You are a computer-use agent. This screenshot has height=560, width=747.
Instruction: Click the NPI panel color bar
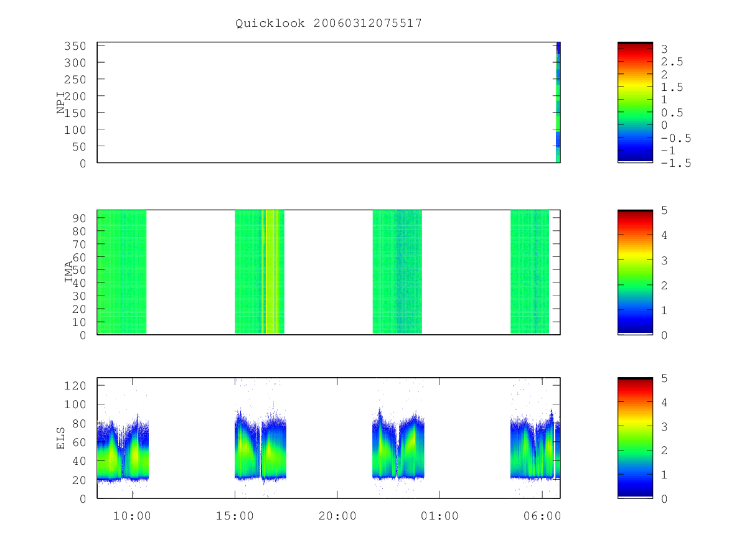(x=635, y=102)
